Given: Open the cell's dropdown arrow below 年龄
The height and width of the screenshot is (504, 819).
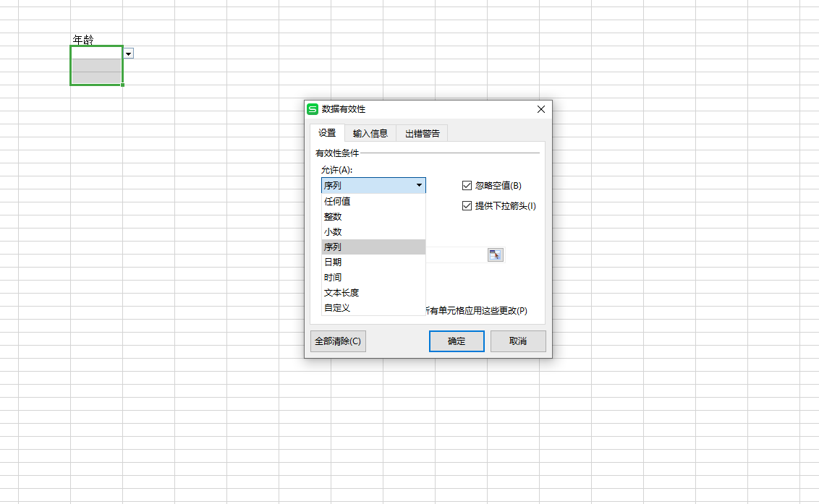Looking at the screenshot, I should tap(128, 54).
